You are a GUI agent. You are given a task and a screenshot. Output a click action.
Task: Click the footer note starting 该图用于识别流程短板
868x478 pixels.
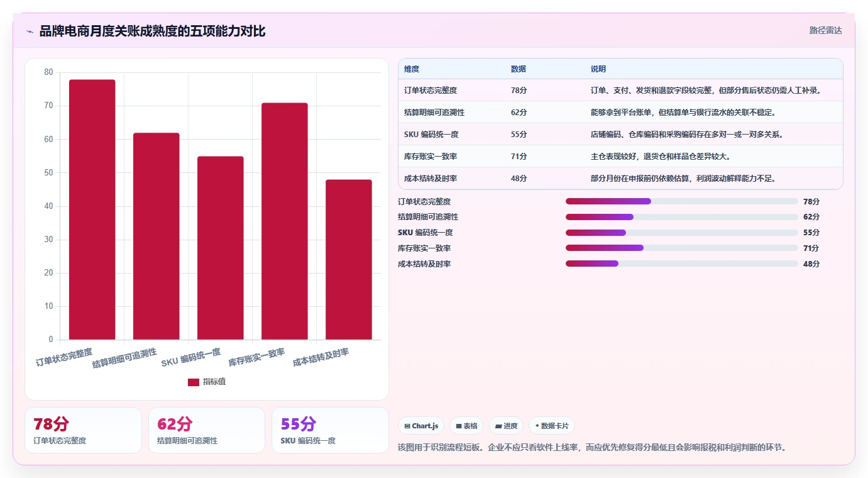pos(592,448)
